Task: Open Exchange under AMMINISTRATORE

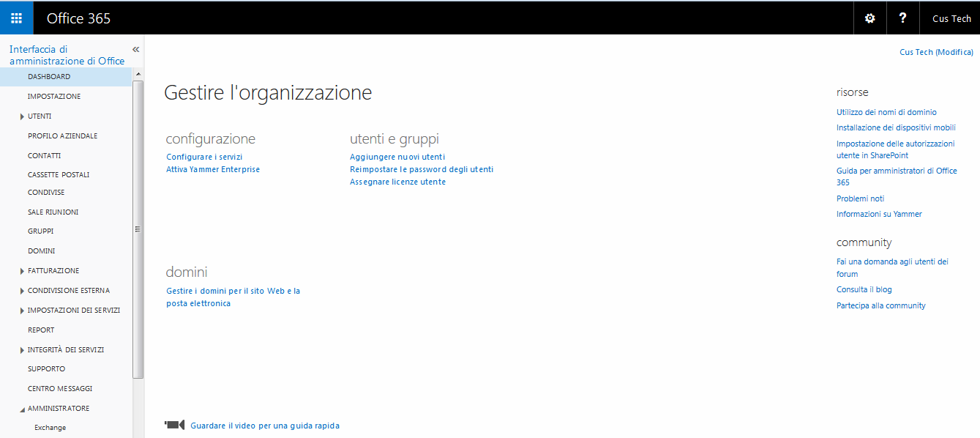Action: pos(50,428)
